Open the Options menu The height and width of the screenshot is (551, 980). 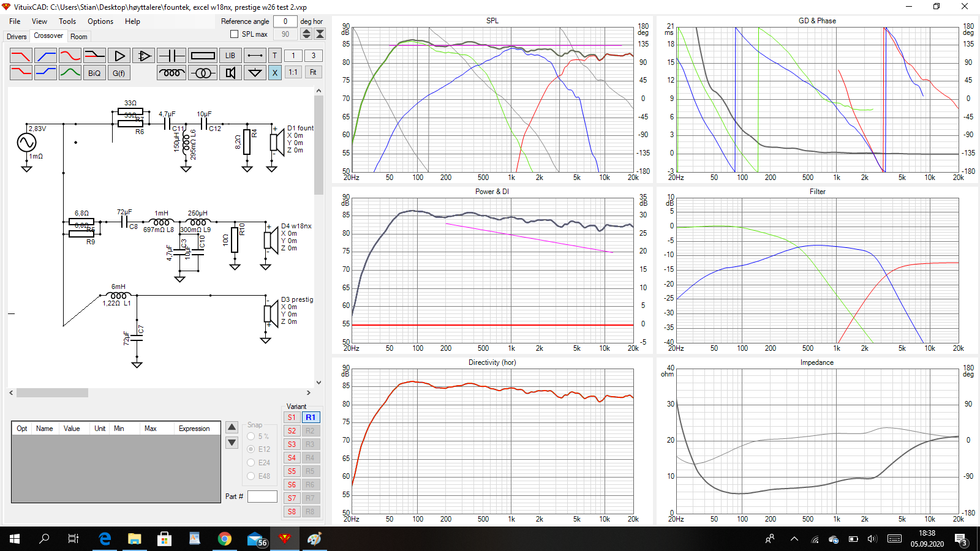tap(100, 21)
